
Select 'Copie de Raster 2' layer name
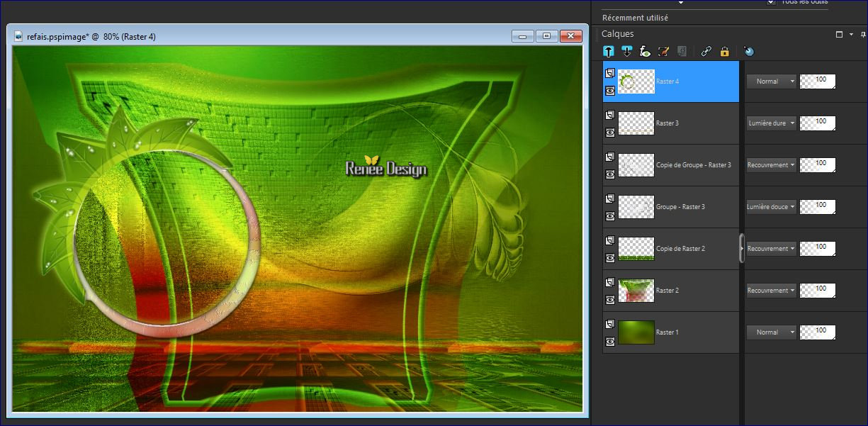pyautogui.click(x=681, y=249)
